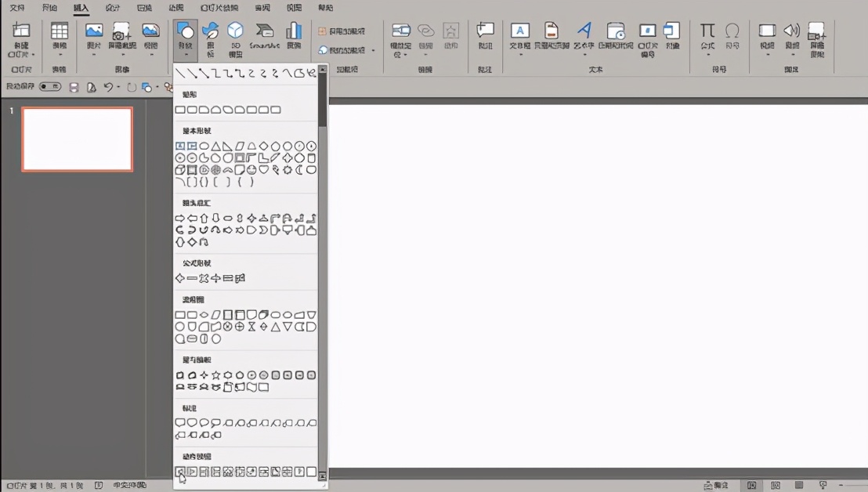Click the Photo Album icon
The width and height of the screenshot is (868, 492).
coord(150,31)
